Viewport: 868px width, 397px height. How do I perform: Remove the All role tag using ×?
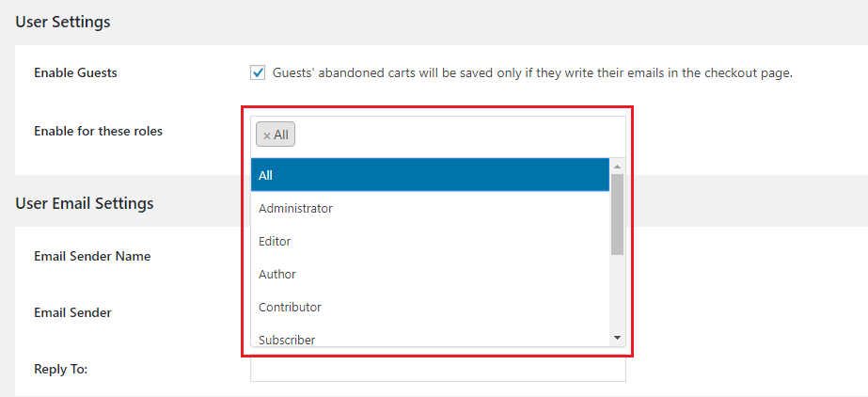pos(267,135)
